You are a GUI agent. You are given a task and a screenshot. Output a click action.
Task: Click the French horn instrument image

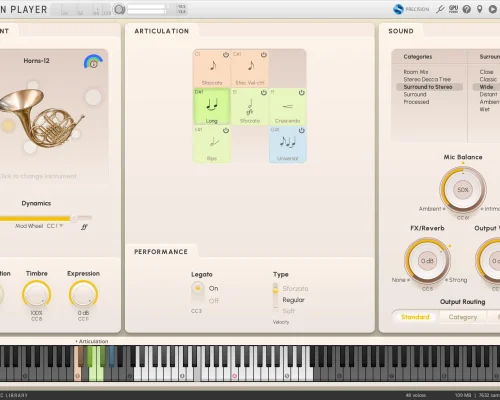[42, 118]
